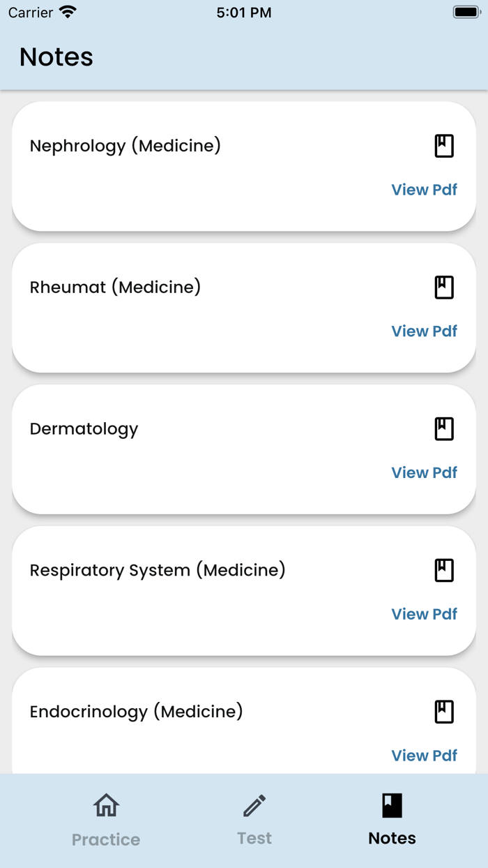
Task: Click the Notes page title
Action: click(x=55, y=57)
